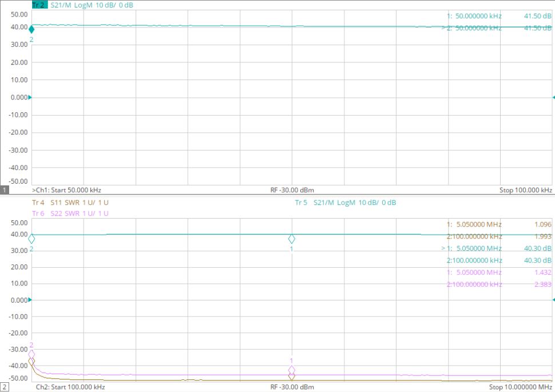Click Ch2 'RF -30.00 dBm' power label
Viewport: 555px width, 392px height.
click(x=292, y=387)
